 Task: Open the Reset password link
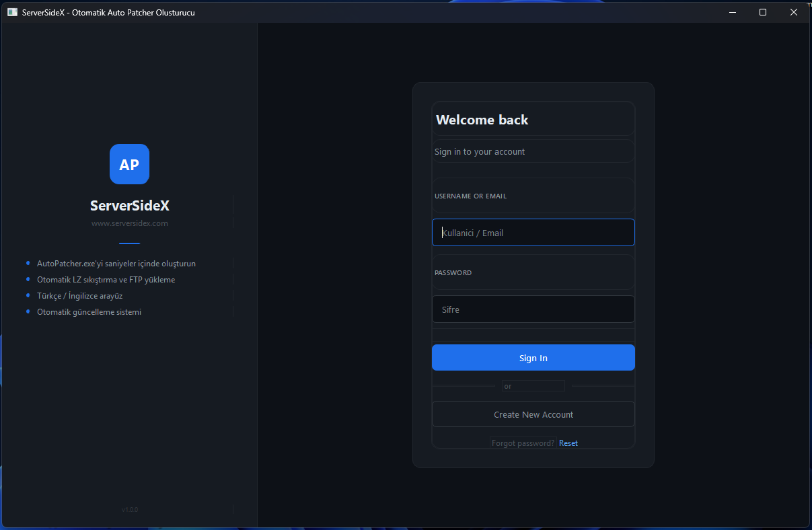pyautogui.click(x=568, y=443)
